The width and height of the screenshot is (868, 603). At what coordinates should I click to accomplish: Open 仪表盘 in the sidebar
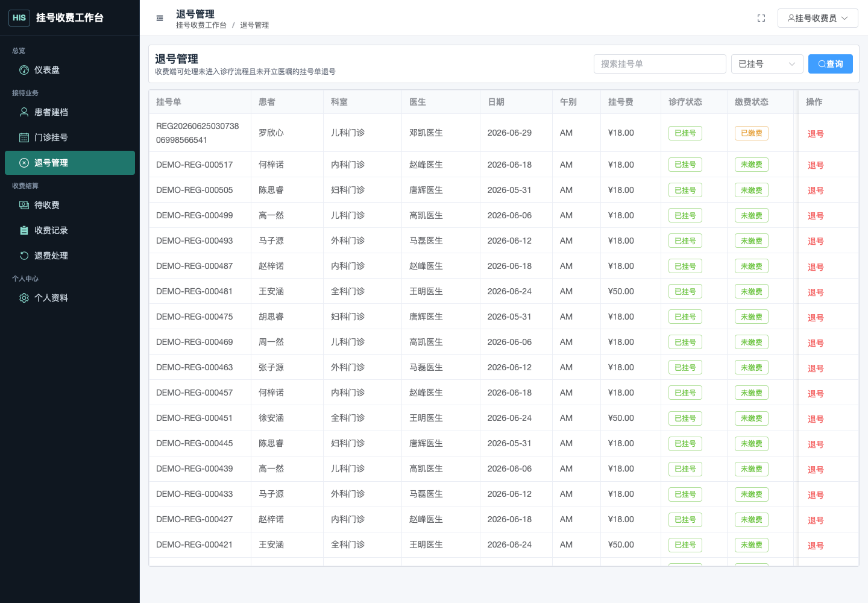(70, 70)
